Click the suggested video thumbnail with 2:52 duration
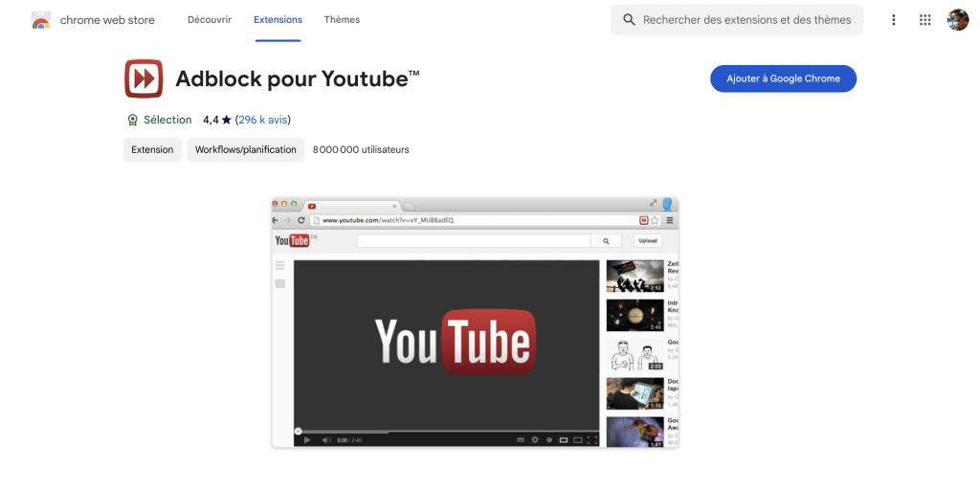This screenshot has height=490, width=980. tap(635, 277)
